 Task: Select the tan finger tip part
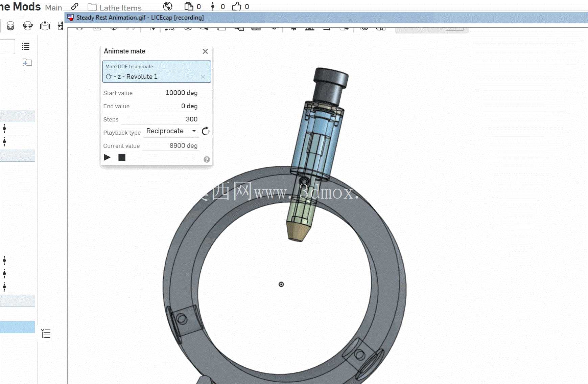click(299, 231)
